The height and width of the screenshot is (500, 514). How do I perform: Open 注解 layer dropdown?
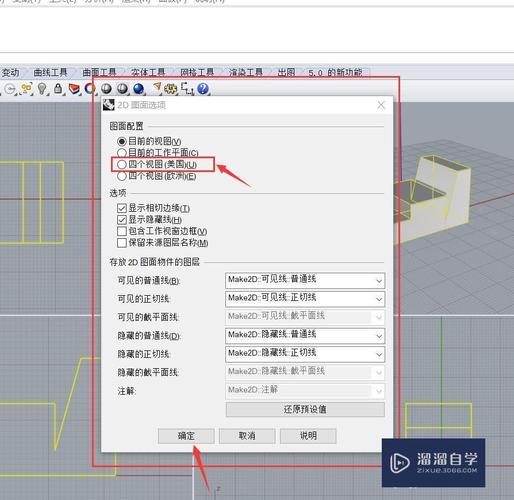[x=305, y=391]
